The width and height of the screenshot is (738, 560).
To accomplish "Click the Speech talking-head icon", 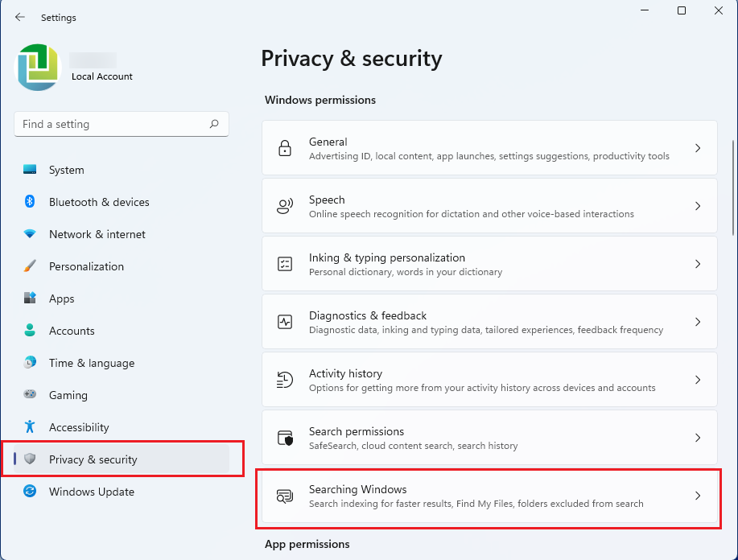I will (285, 206).
